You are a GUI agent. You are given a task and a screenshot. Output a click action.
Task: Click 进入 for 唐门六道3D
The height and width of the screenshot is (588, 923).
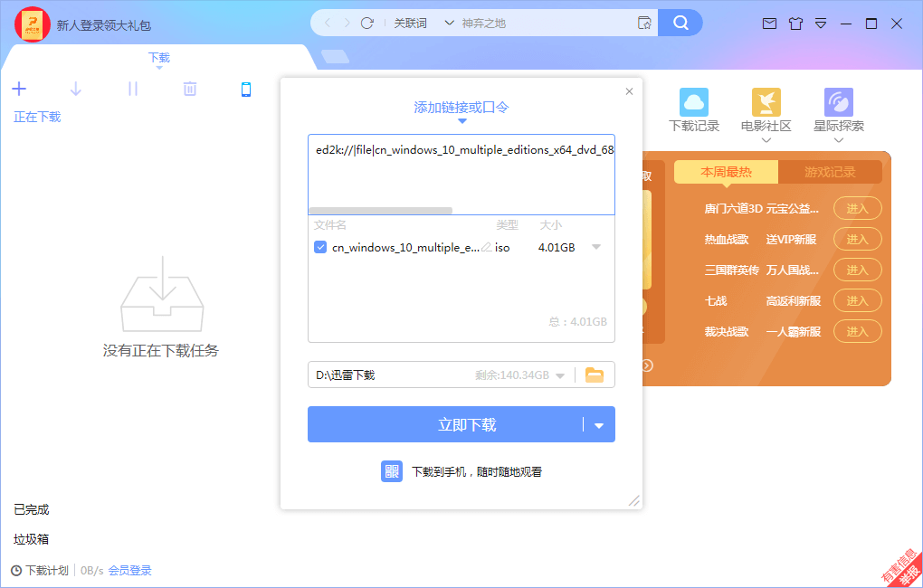tap(858, 208)
